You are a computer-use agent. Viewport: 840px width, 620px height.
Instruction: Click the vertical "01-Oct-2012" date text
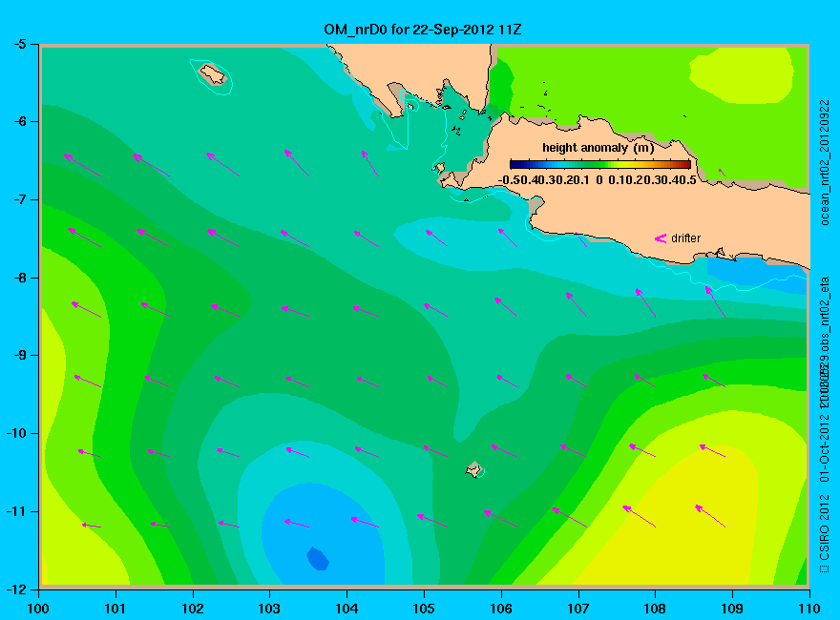coord(825,448)
